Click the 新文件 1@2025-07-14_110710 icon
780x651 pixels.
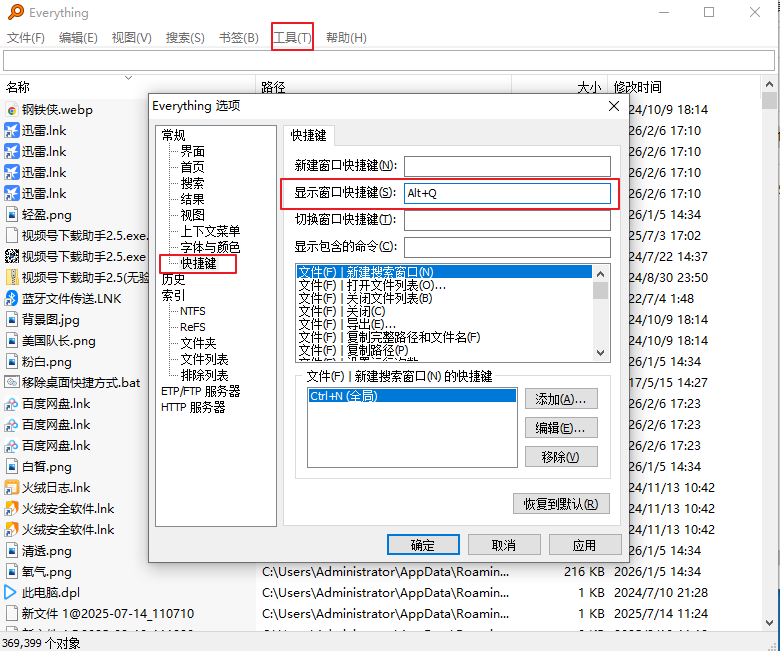click(11, 613)
